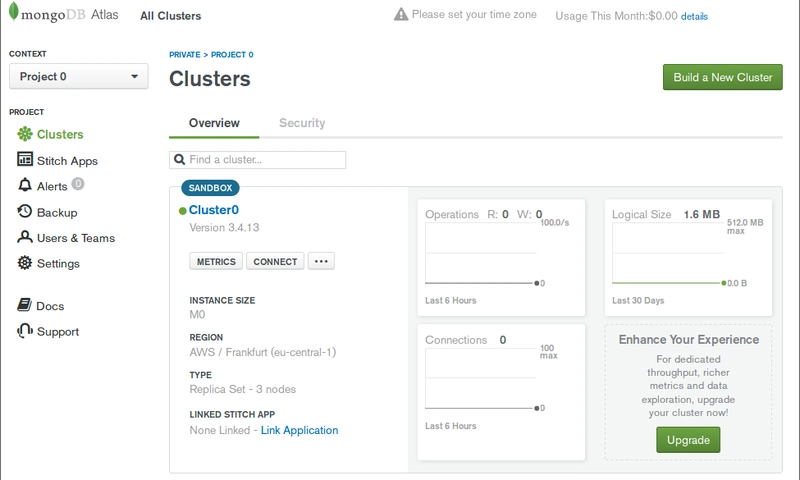Open All Clusters in the top bar
Viewport: 800px width, 480px height.
pyautogui.click(x=170, y=16)
